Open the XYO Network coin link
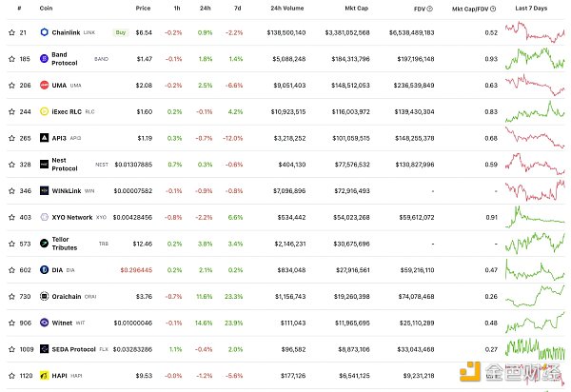This screenshot has width=571, height=392. point(71,217)
